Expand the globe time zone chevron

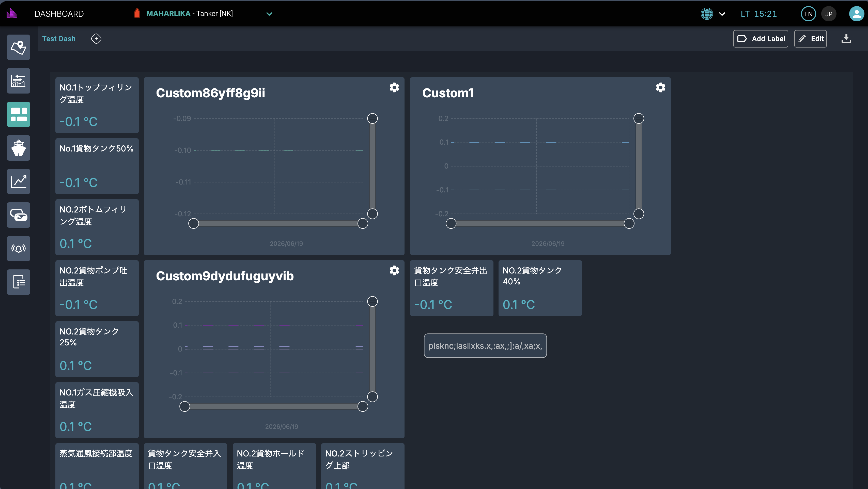pyautogui.click(x=722, y=14)
